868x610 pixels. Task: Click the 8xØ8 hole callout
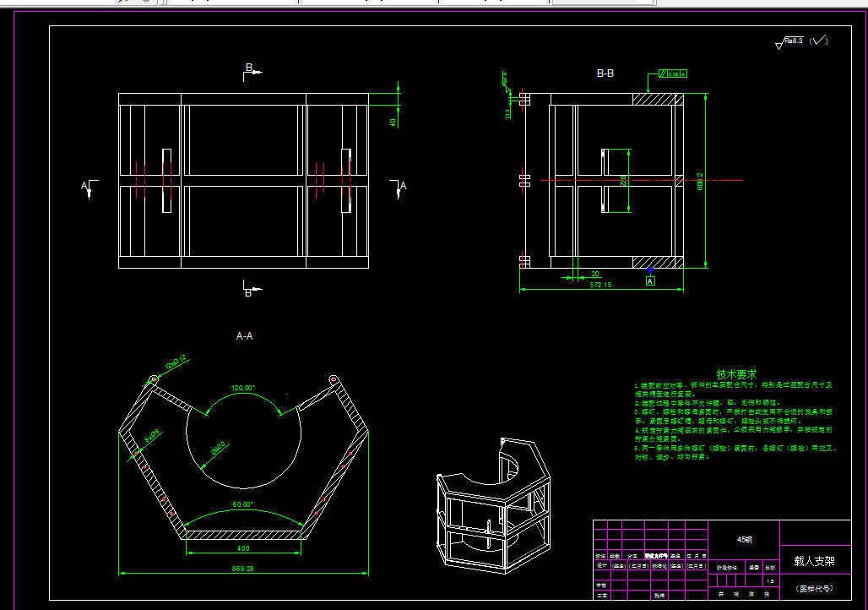tap(152, 436)
